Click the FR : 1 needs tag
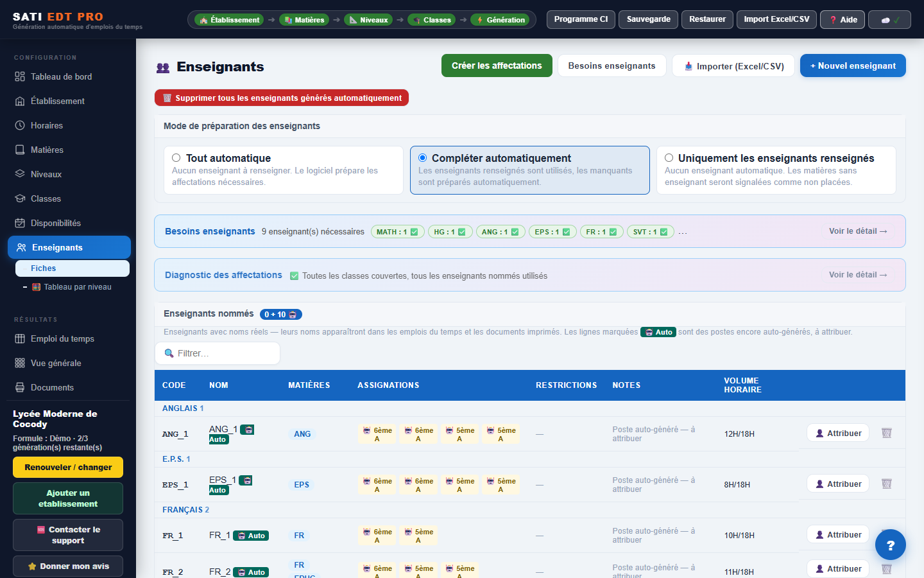The width and height of the screenshot is (924, 578). point(601,232)
